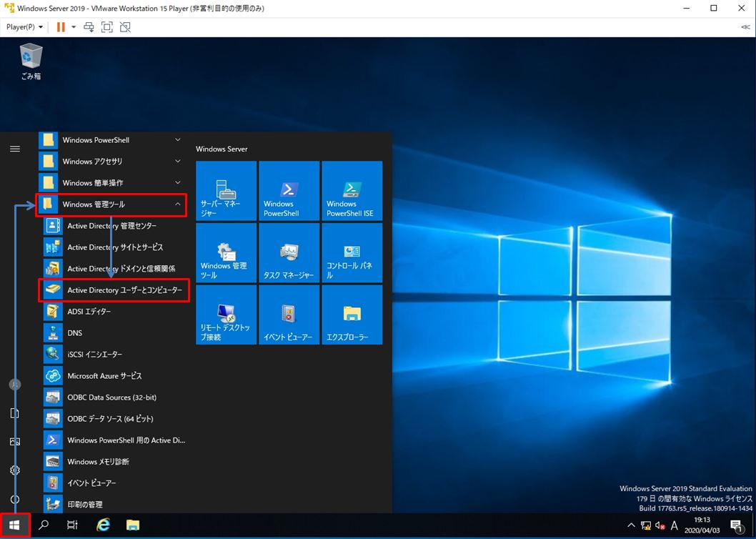Image resolution: width=756 pixels, height=539 pixels.
Task: Open Windows PowerShell 用の Active Directory module
Action: pyautogui.click(x=115, y=440)
